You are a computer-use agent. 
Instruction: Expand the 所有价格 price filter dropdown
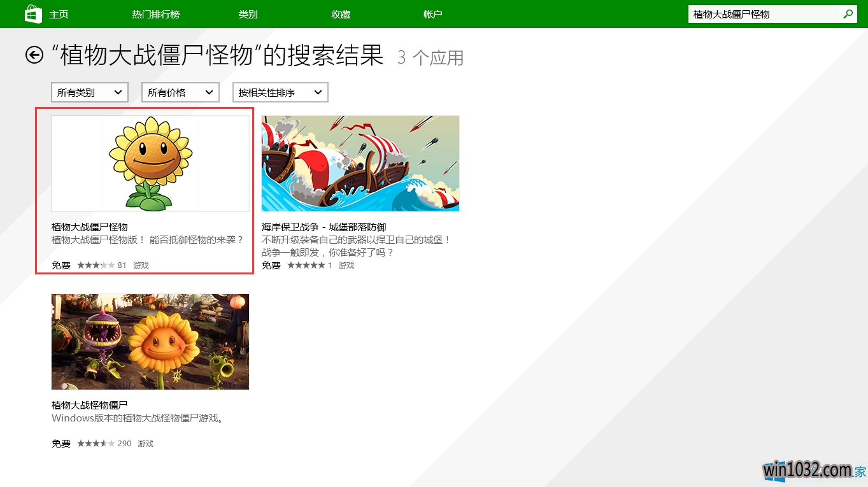click(180, 92)
